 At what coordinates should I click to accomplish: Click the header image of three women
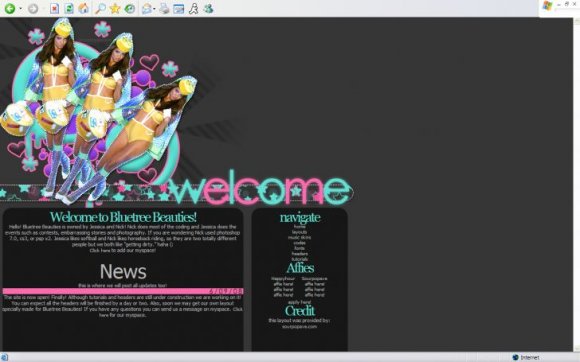click(x=99, y=111)
